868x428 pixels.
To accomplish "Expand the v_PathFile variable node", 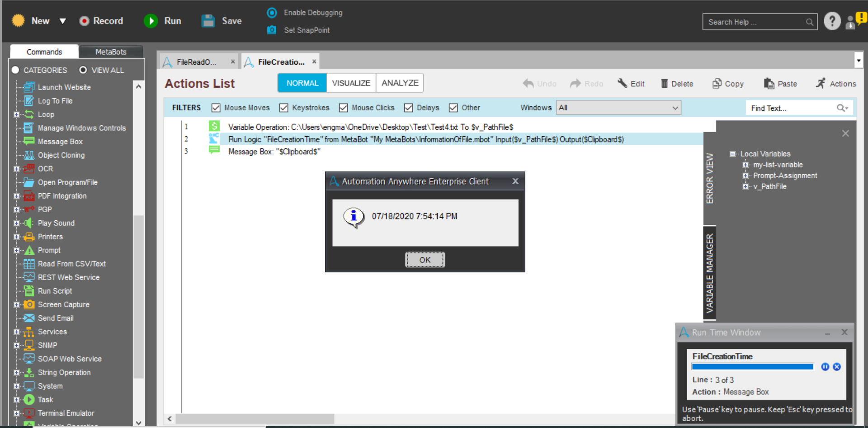I will 745,186.
